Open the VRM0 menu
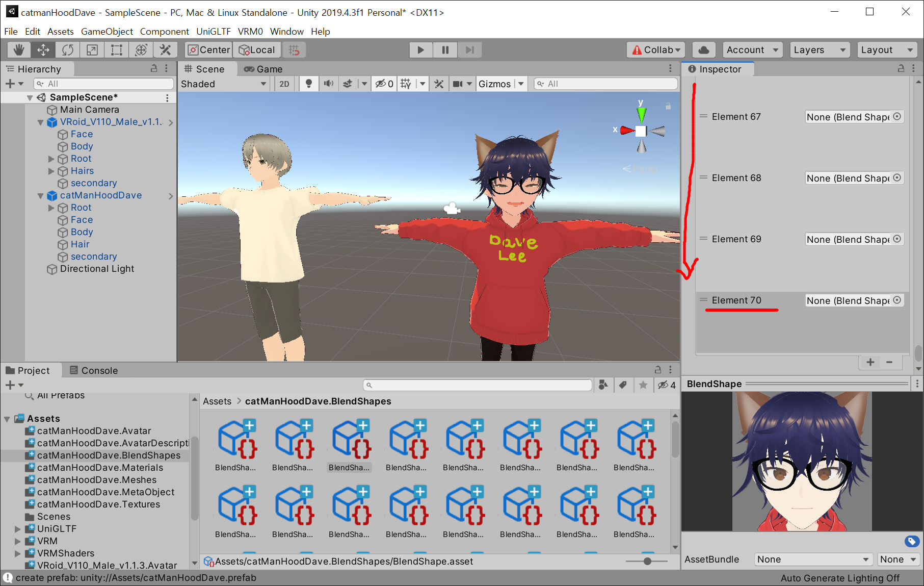 (x=250, y=32)
